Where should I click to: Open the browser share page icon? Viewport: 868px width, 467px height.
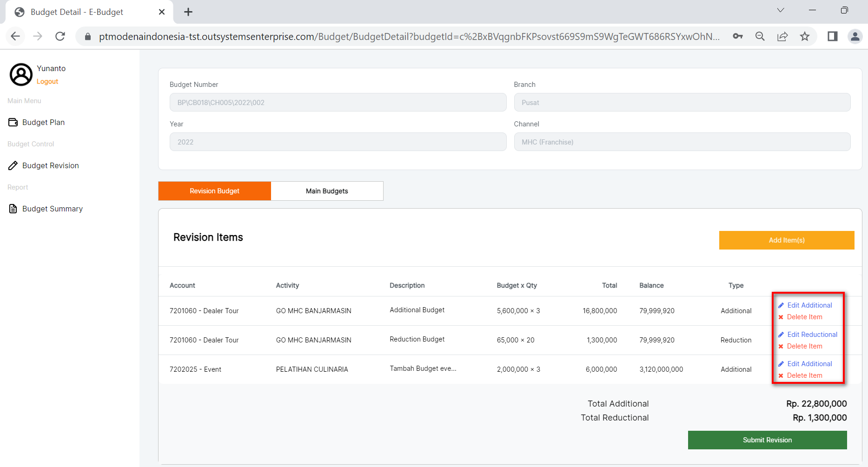pyautogui.click(x=782, y=36)
